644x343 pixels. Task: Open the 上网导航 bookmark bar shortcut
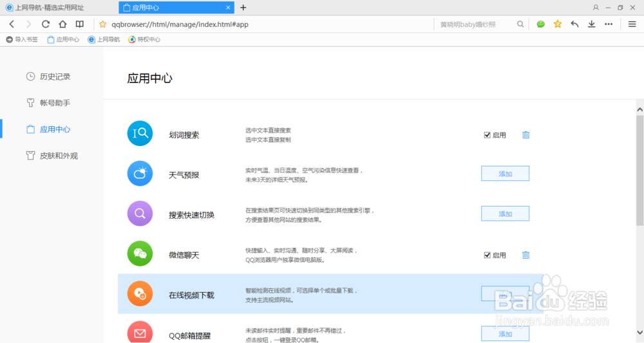tap(104, 39)
